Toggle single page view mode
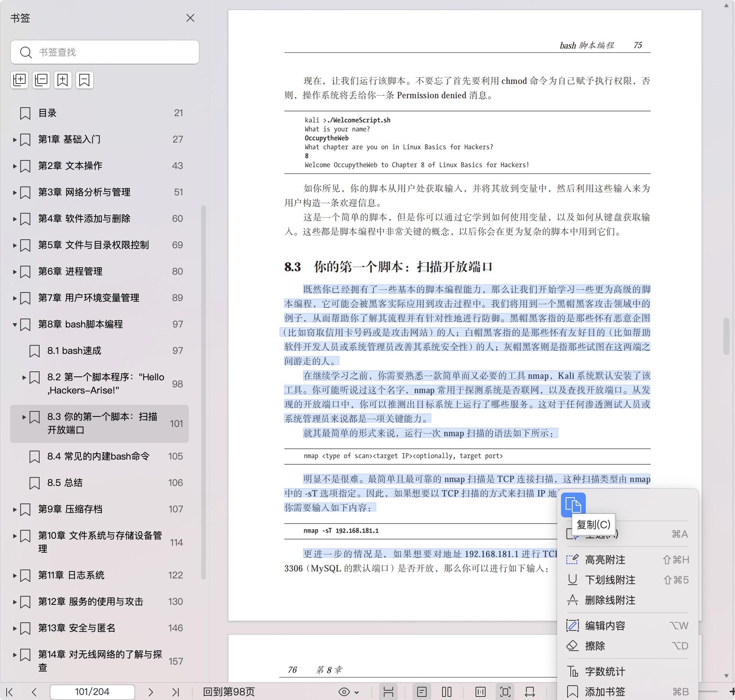Screen dimensions: 735x700 click(x=421, y=692)
